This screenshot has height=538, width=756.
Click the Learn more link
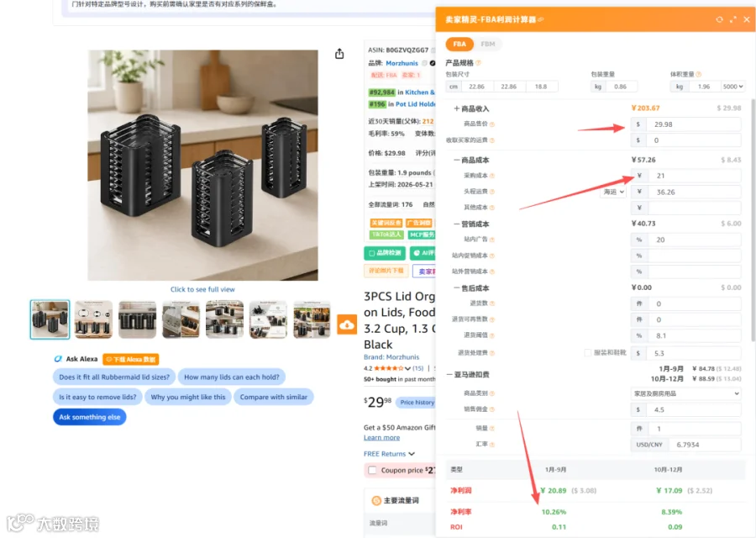(381, 438)
